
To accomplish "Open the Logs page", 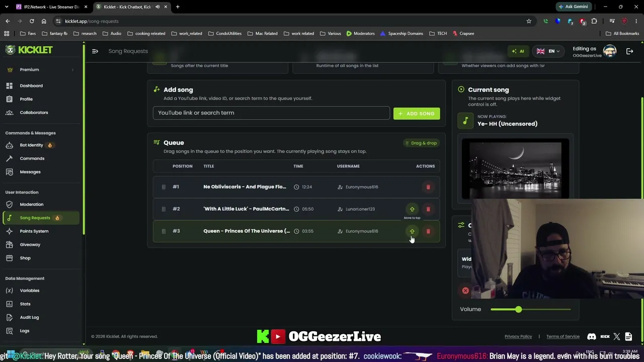I will click(25, 331).
